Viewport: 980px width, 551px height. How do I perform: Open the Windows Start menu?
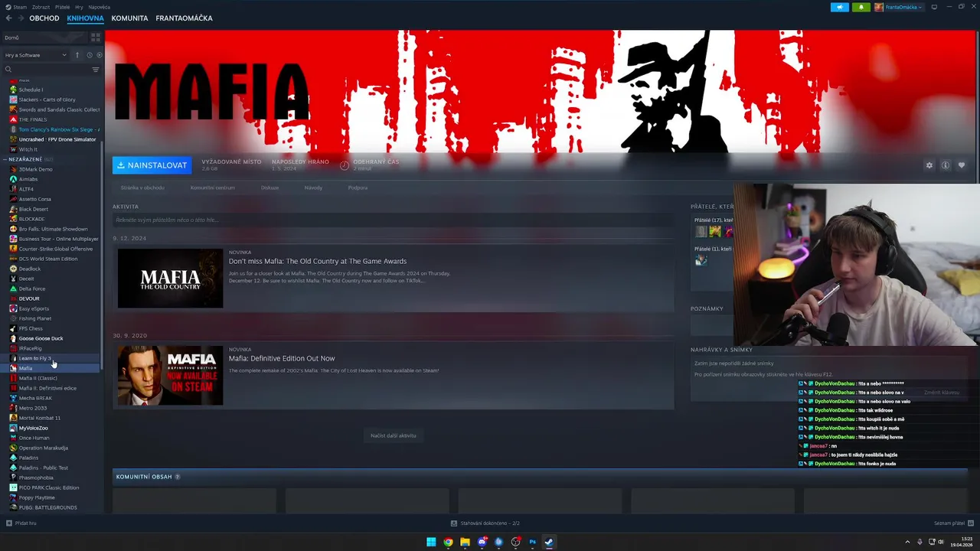tap(431, 542)
